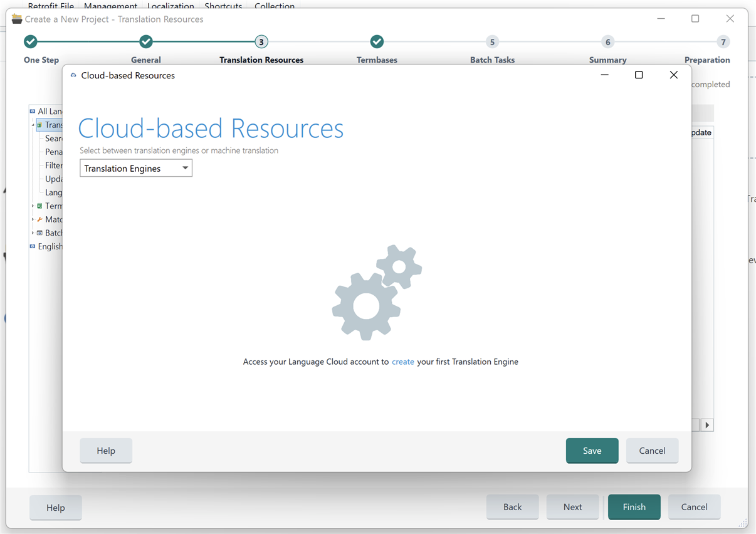Click the Match Repair wrench icon

(x=39, y=219)
